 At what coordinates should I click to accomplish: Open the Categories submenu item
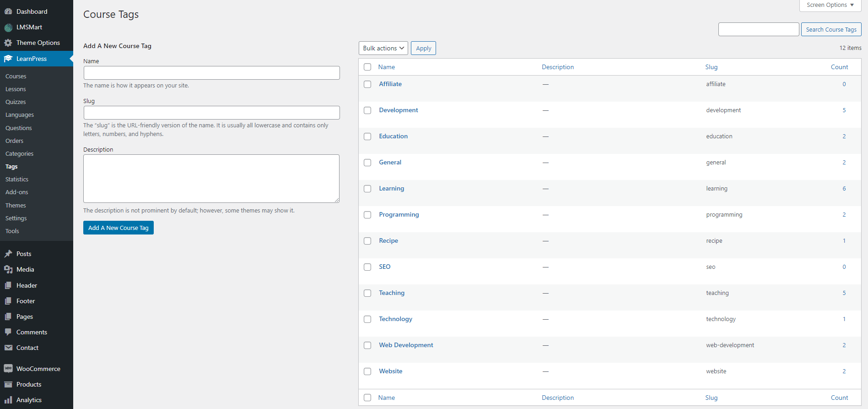19,153
